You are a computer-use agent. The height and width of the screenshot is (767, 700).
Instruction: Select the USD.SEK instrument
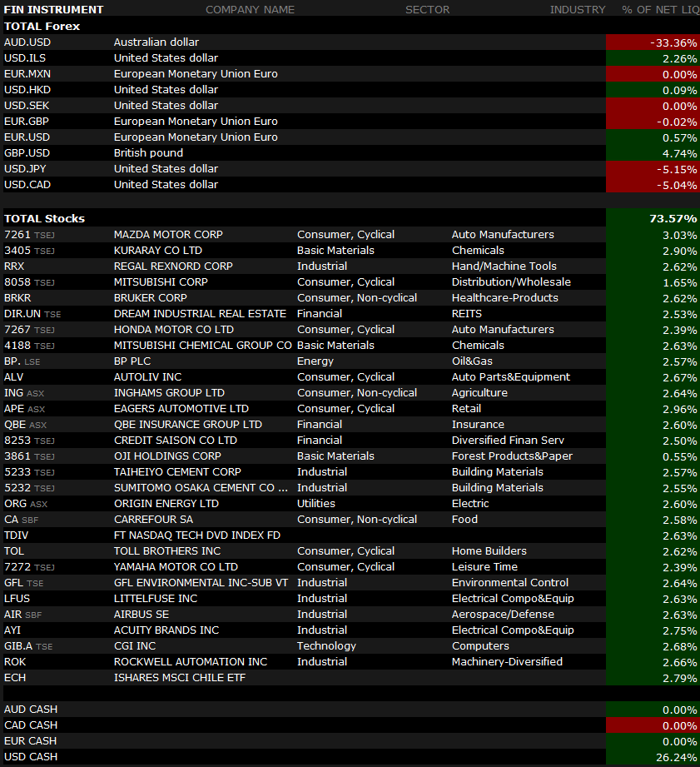click(27, 106)
